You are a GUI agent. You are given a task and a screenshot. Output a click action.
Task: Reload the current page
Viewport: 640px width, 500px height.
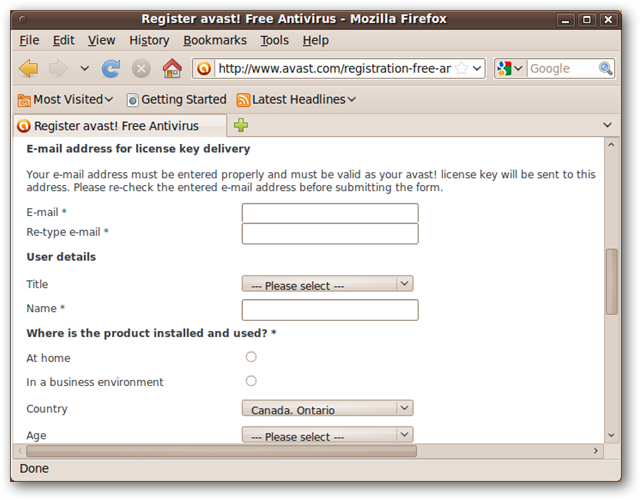click(111, 68)
